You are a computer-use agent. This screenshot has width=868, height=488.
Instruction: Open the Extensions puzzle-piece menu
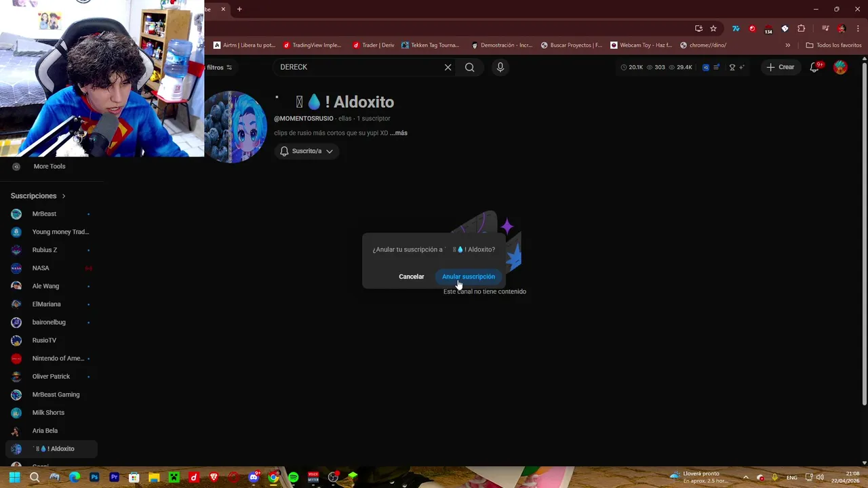802,28
